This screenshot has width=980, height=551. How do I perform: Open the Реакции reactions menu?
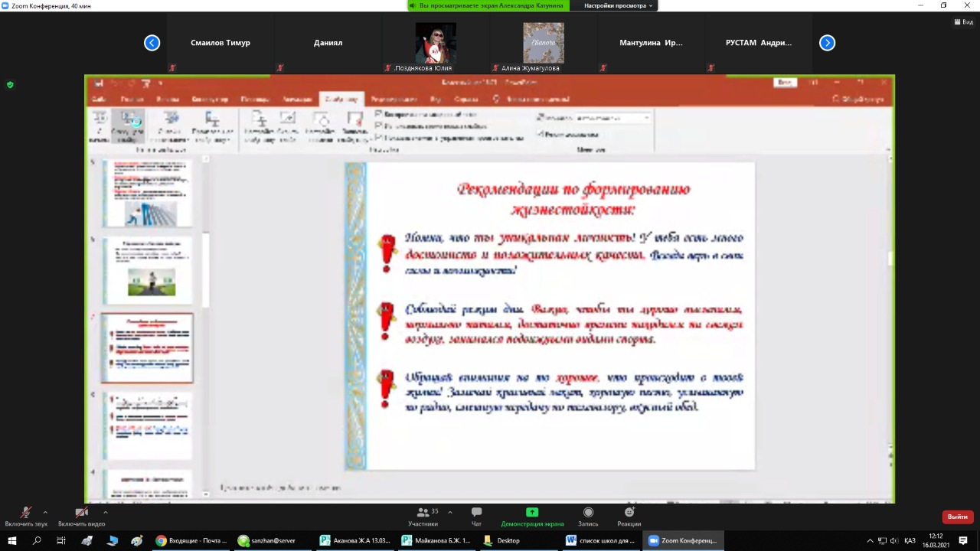629,517
